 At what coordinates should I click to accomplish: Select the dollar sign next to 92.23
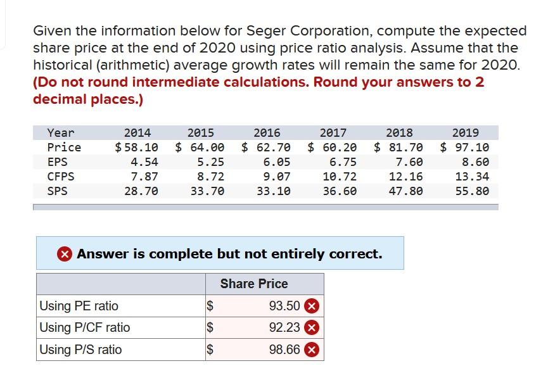pyautogui.click(x=209, y=327)
